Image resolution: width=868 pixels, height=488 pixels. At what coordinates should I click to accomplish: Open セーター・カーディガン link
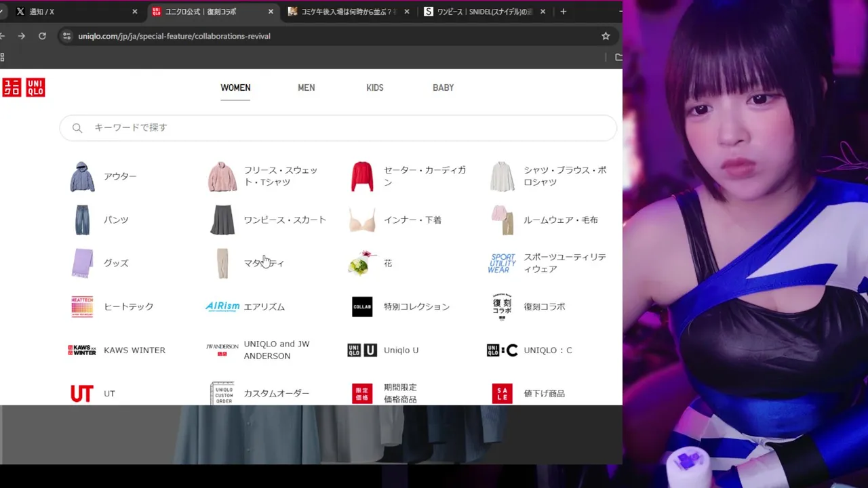pos(425,176)
